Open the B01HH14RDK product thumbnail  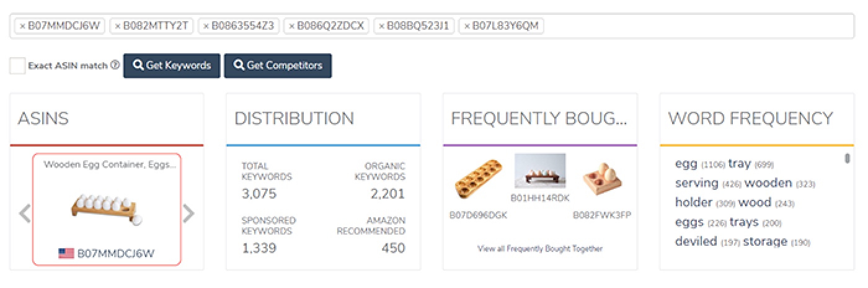(539, 172)
